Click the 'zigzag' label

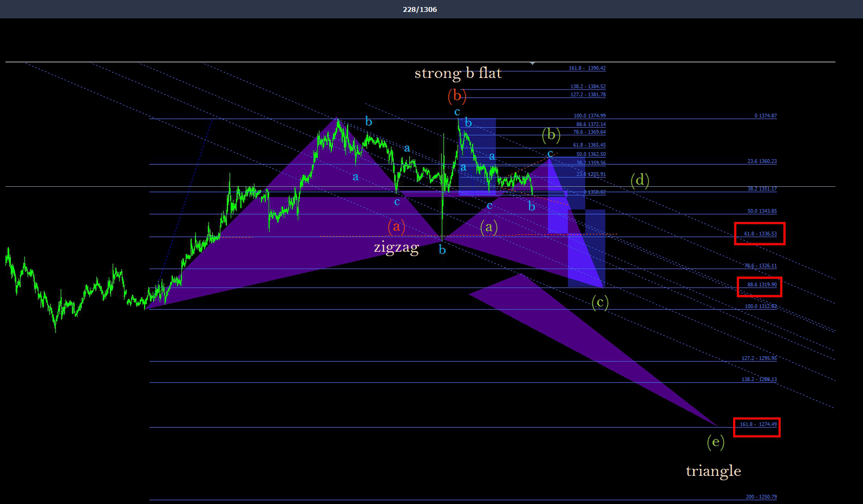click(396, 247)
